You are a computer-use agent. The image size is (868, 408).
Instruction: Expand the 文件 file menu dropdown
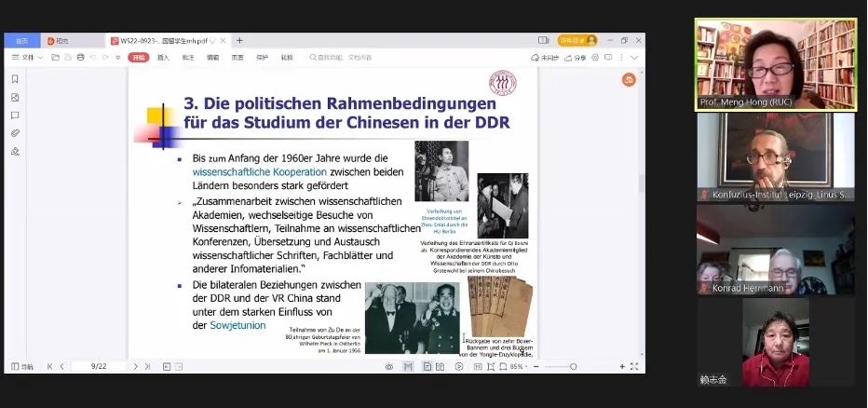(27, 57)
